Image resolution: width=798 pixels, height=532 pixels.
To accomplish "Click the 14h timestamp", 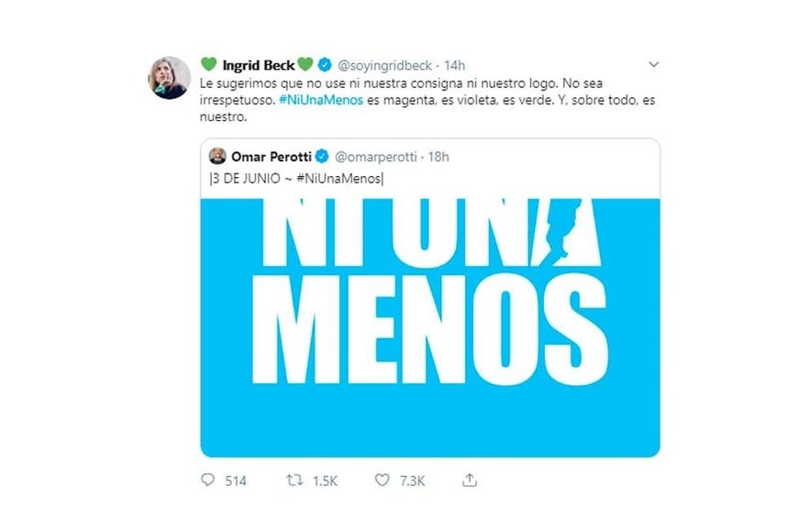I will [x=454, y=65].
